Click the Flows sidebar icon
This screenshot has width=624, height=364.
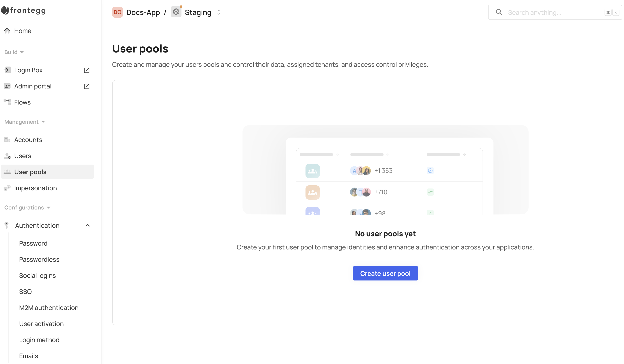(7, 102)
